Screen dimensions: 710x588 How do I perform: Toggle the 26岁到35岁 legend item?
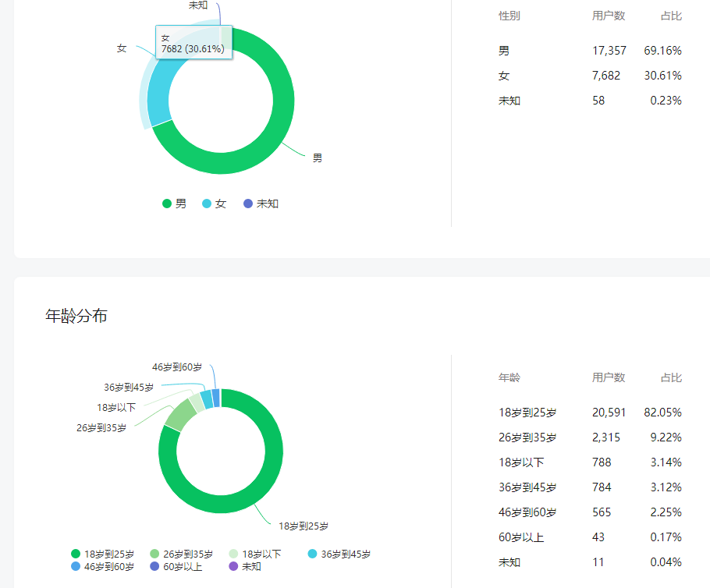point(182,554)
